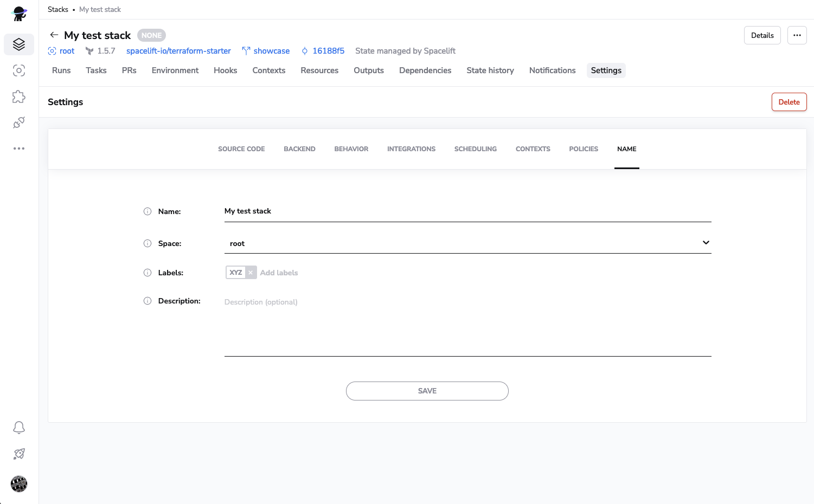
Task: Switch to BEHAVIOR settings section
Action: 351,149
